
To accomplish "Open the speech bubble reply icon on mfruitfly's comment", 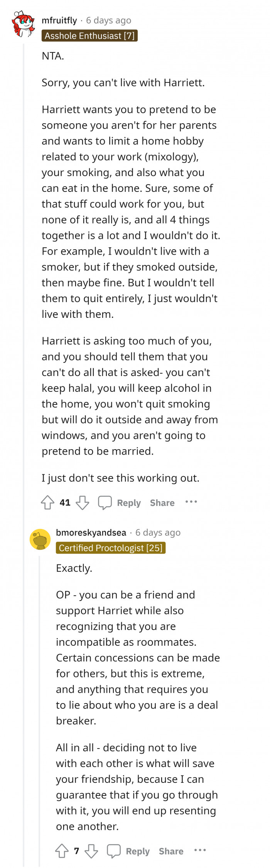I will 105,502.
